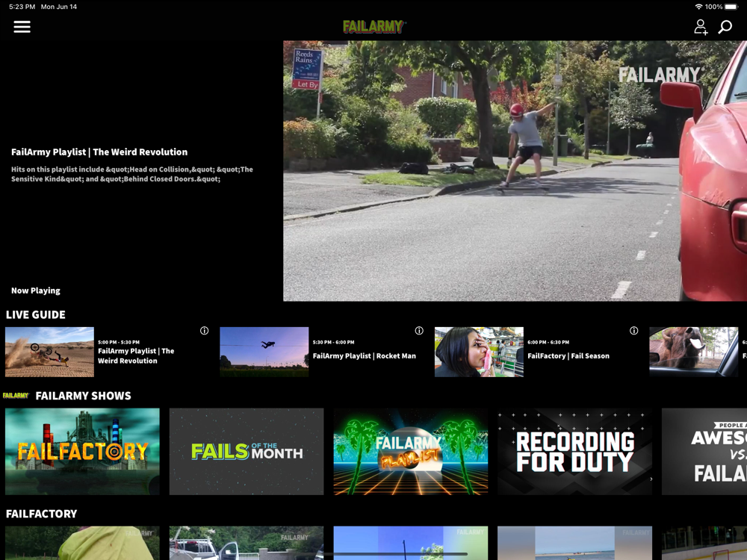The image size is (747, 560).
Task: Check Wi-Fi status icon in status bar
Action: [699, 7]
